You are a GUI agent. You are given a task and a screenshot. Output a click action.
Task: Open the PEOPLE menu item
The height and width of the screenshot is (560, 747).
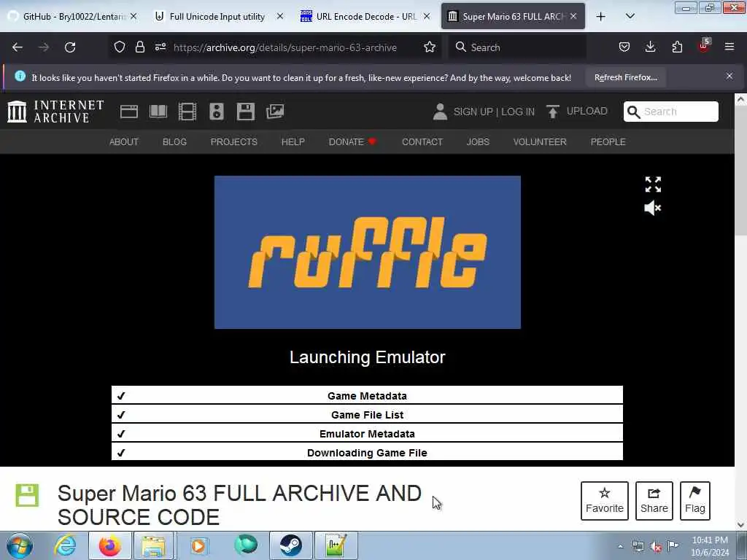608,142
